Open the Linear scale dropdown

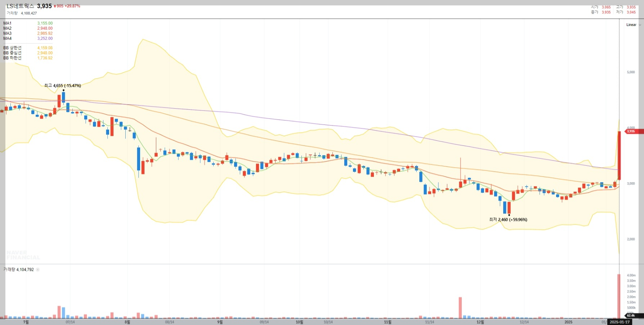pos(634,25)
